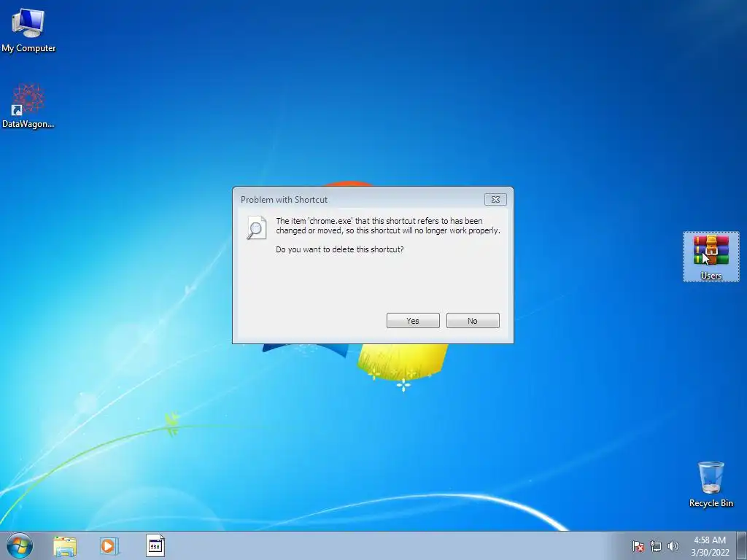This screenshot has height=560, width=747.
Task: Select the My Computer desktop icon
Action: click(28, 31)
